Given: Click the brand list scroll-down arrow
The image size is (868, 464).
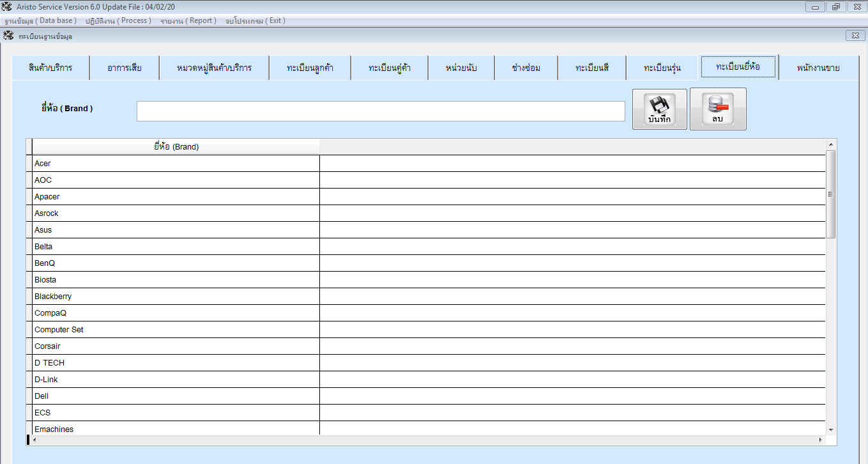Looking at the screenshot, I should pos(831,430).
